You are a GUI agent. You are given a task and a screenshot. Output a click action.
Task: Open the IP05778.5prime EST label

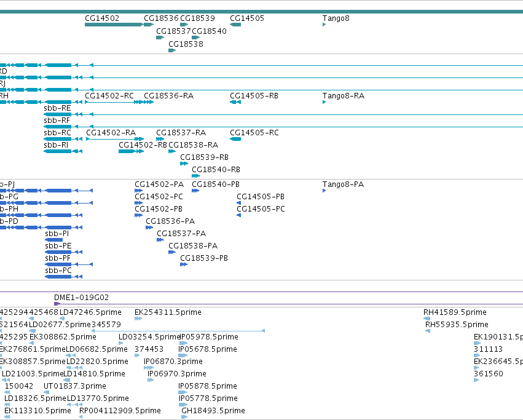click(x=208, y=398)
